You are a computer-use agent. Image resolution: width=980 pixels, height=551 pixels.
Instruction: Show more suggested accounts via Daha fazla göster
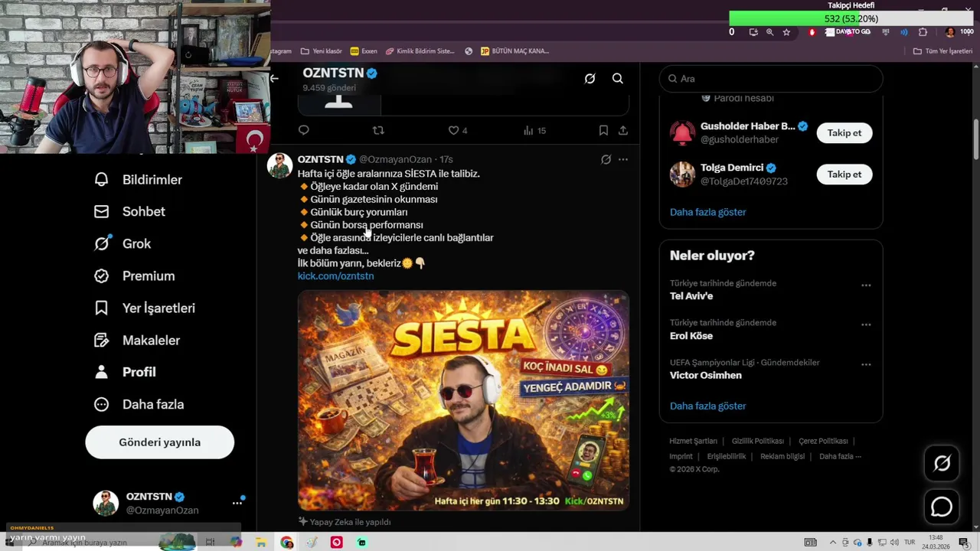[707, 212]
